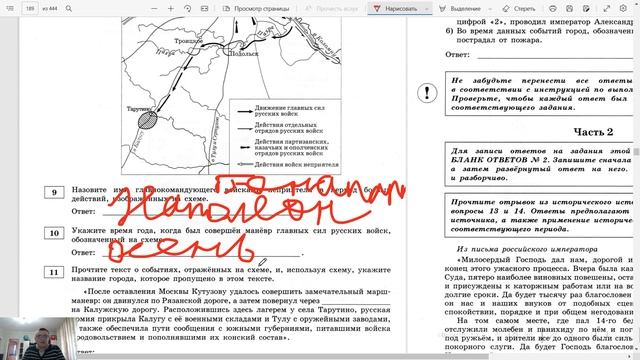Click question number box 9
640x360 pixels.
(x=54, y=192)
